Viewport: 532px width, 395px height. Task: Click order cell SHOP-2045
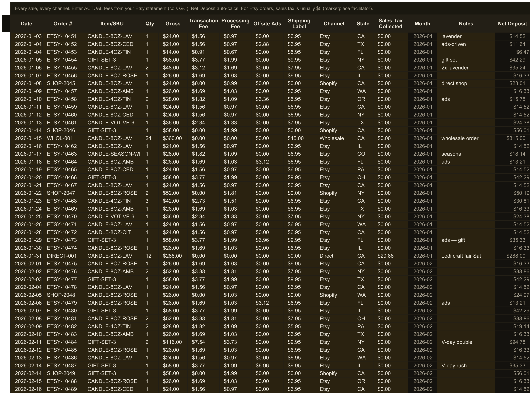click(x=63, y=83)
